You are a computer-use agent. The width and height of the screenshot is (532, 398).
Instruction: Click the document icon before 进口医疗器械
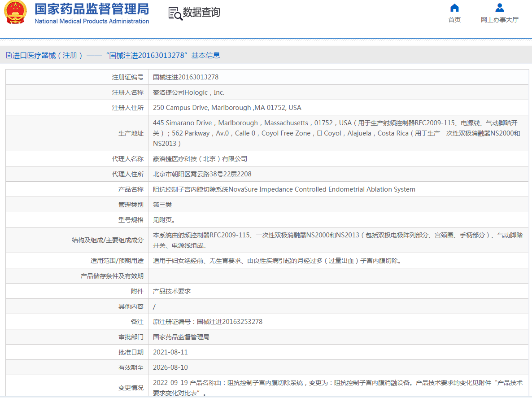click(x=9, y=55)
